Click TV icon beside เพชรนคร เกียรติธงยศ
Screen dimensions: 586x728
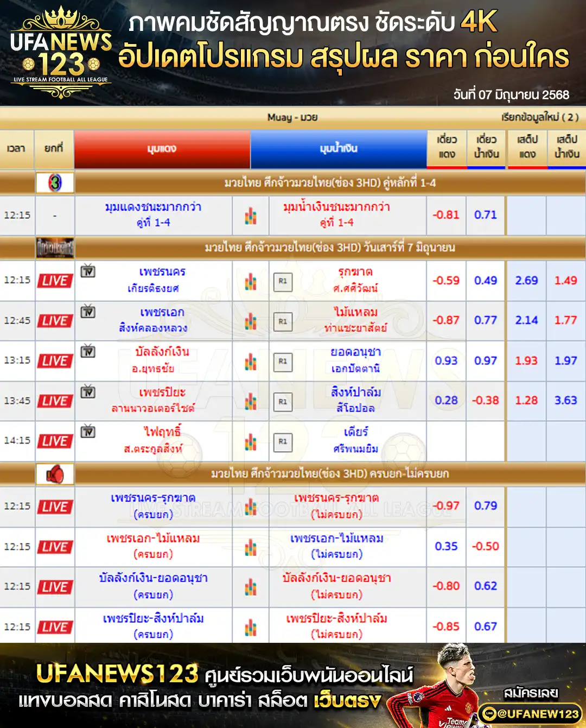88,270
